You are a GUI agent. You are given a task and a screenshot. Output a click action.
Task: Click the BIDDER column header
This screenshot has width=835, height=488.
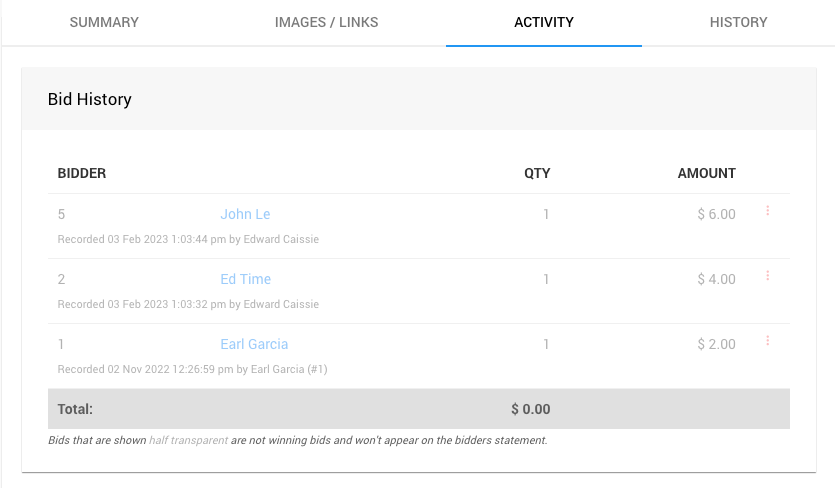click(82, 173)
